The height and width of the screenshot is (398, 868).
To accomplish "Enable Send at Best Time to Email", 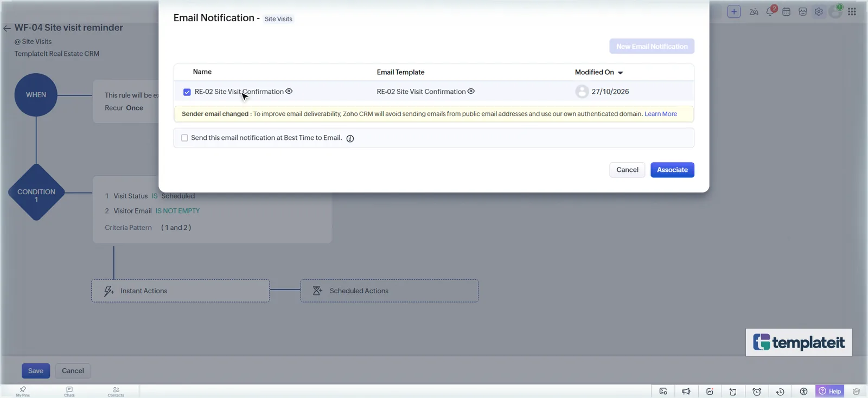I will (184, 138).
